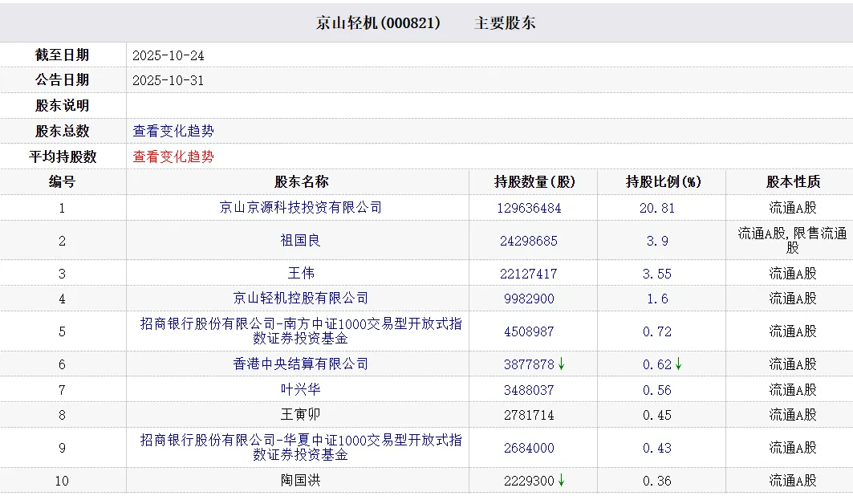Click the 公告日期 value 2025-10-31
Image resolution: width=853 pixels, height=504 pixels.
click(x=168, y=80)
